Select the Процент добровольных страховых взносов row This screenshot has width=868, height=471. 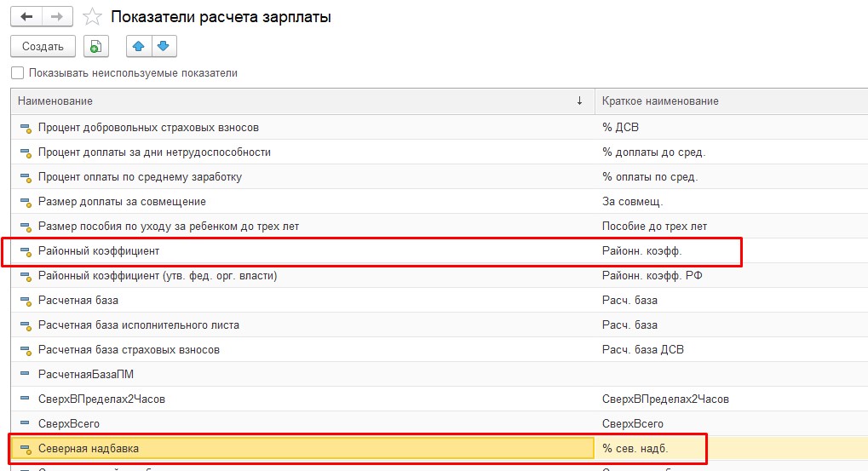pyautogui.click(x=148, y=128)
